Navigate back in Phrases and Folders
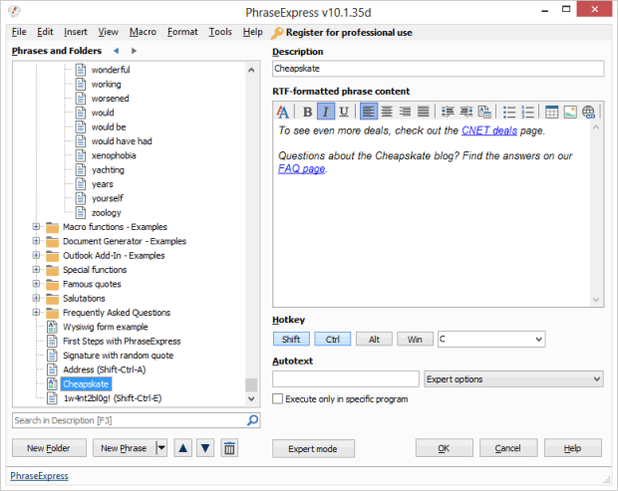This screenshot has width=618, height=491. click(116, 51)
